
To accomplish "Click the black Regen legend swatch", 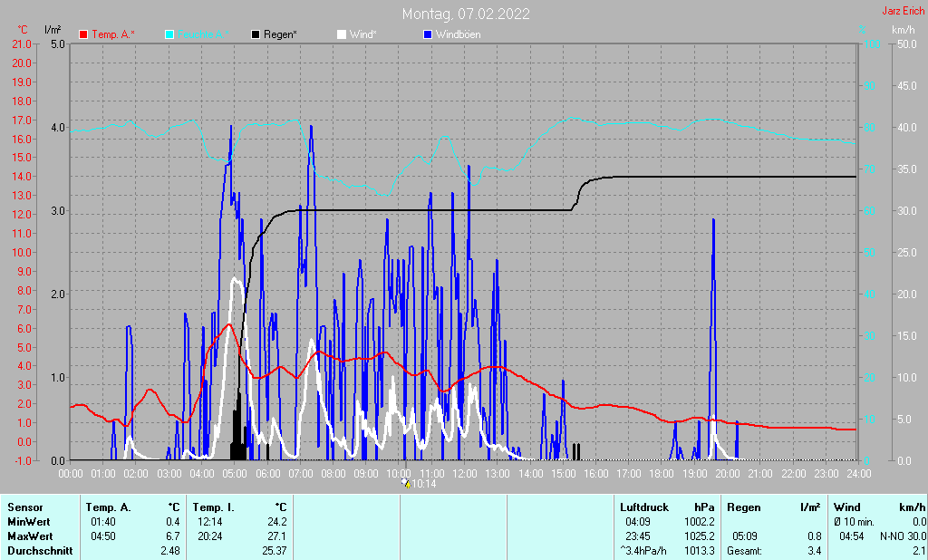I will (x=255, y=35).
